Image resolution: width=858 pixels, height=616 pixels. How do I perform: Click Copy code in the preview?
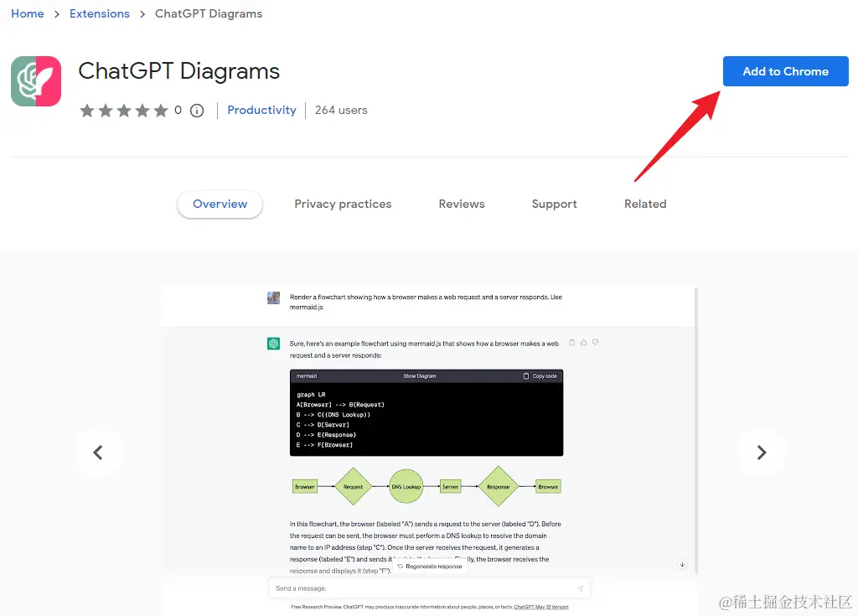pos(540,376)
